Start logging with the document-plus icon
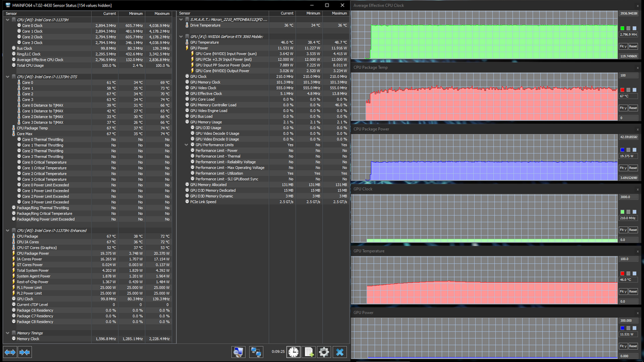Screen dimensions: 644x362 (309, 352)
